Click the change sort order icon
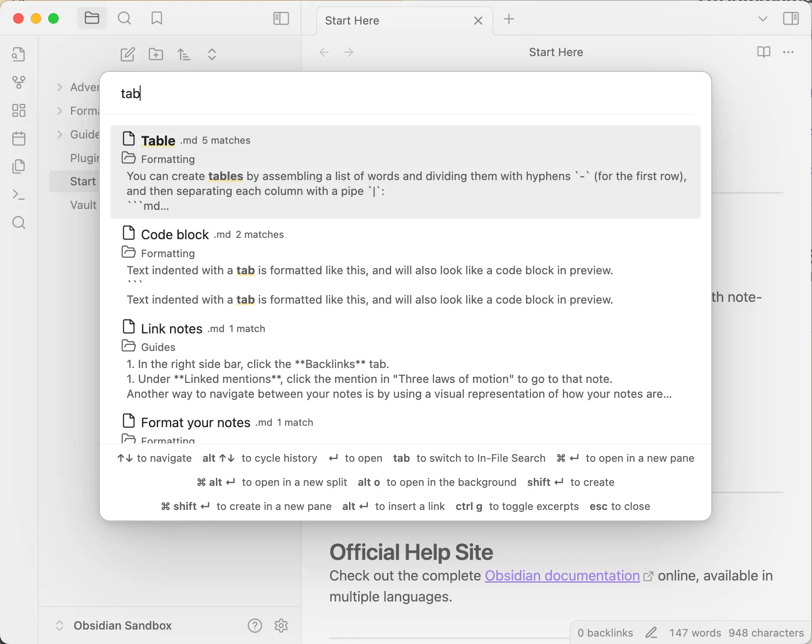 (184, 54)
